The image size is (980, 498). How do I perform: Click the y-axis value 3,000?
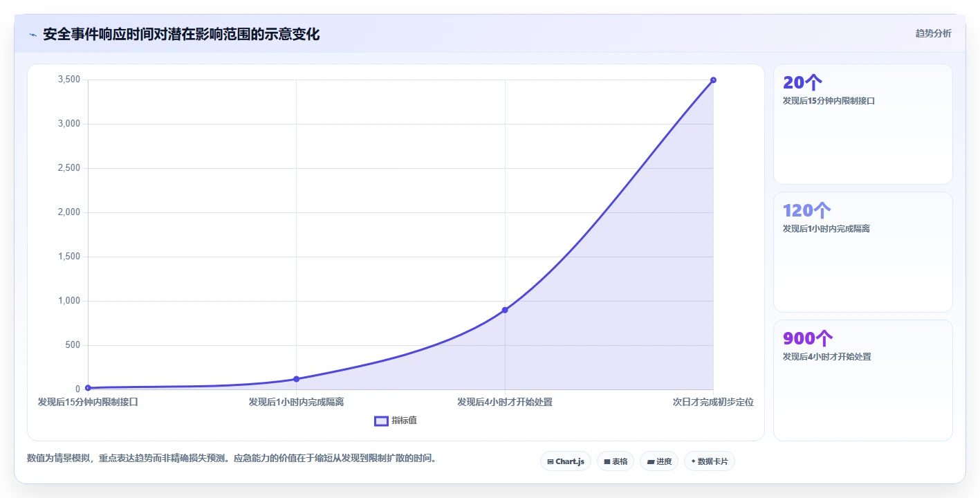(x=69, y=124)
